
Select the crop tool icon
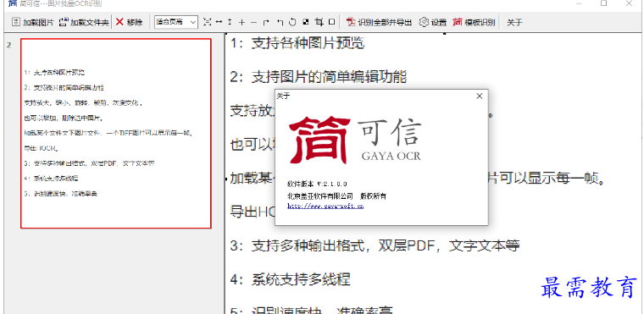coord(319,22)
